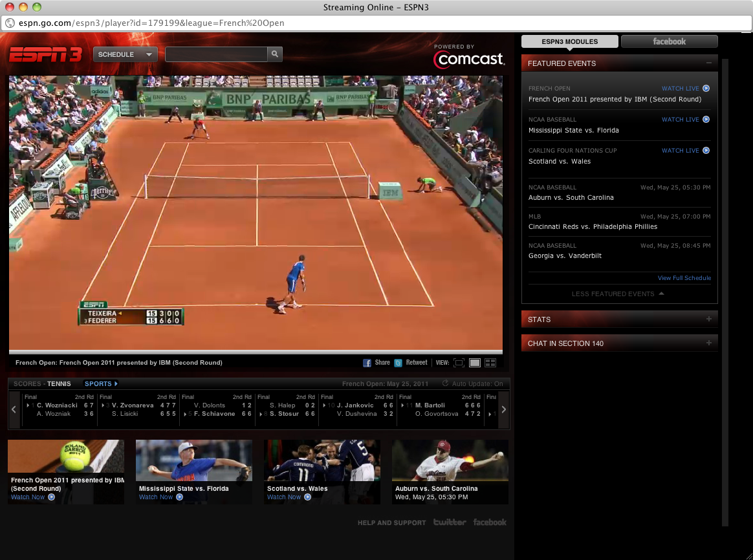The width and height of the screenshot is (753, 560).
Task: Click play icon beside Scotland vs. Wales Watch Live
Action: point(706,150)
